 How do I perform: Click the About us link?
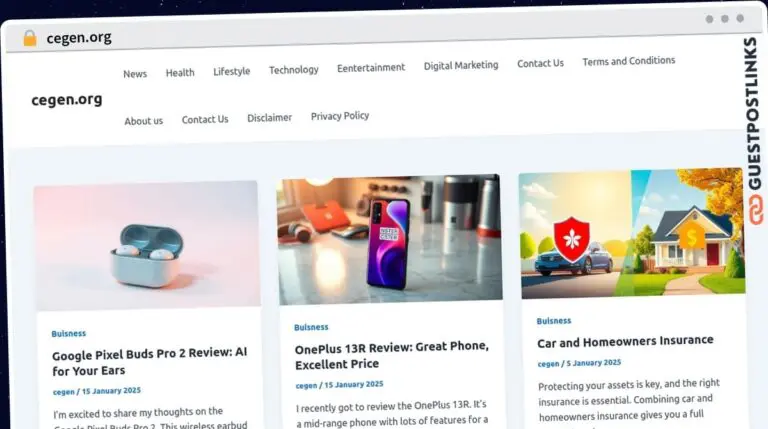pyautogui.click(x=144, y=121)
